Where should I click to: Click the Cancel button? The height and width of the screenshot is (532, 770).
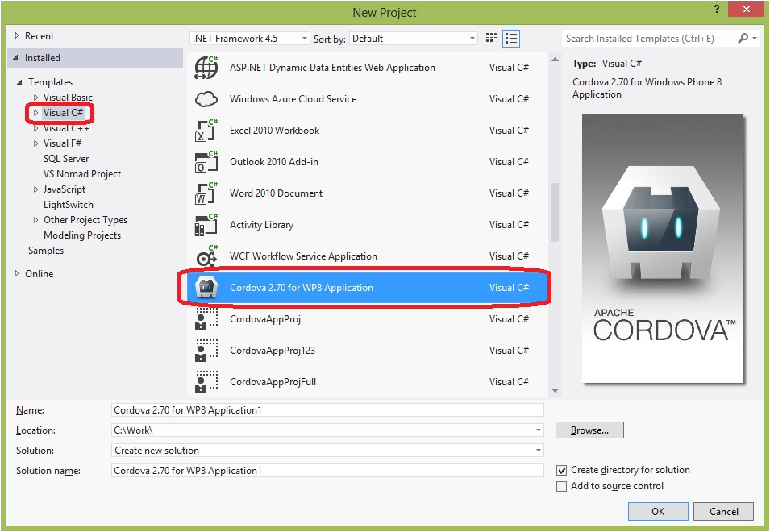[723, 511]
